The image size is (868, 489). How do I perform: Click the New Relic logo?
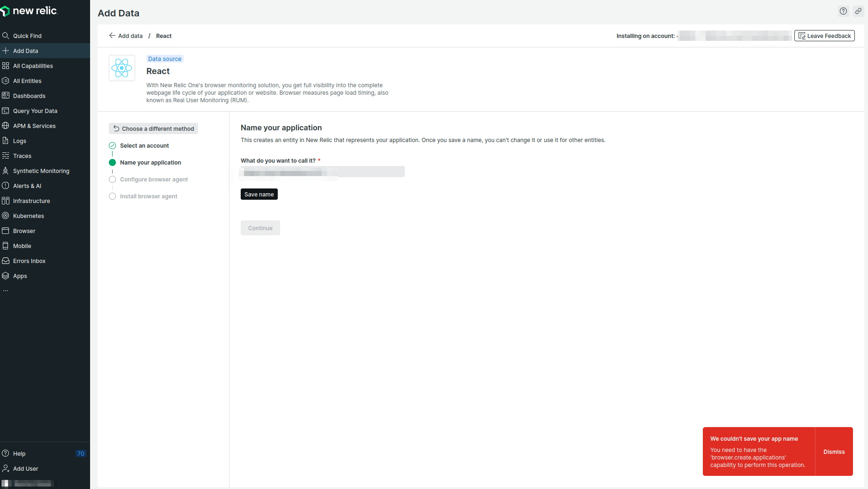tap(29, 11)
